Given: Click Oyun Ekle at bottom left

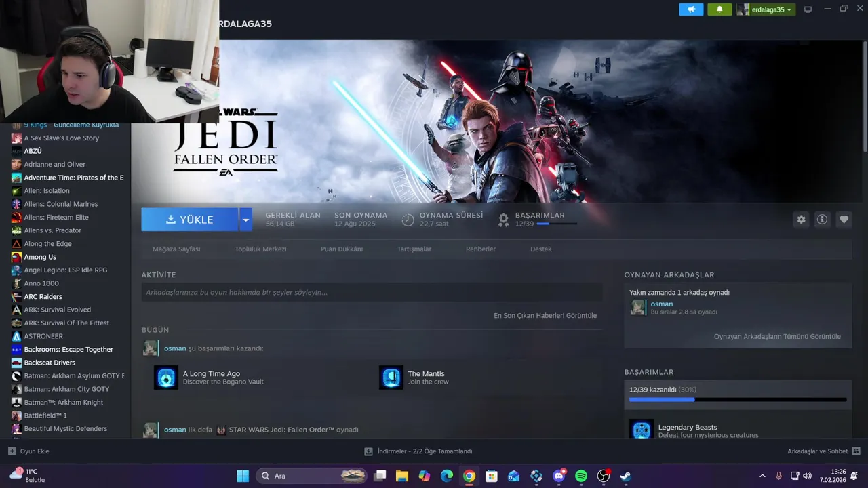Looking at the screenshot, I should click(28, 451).
